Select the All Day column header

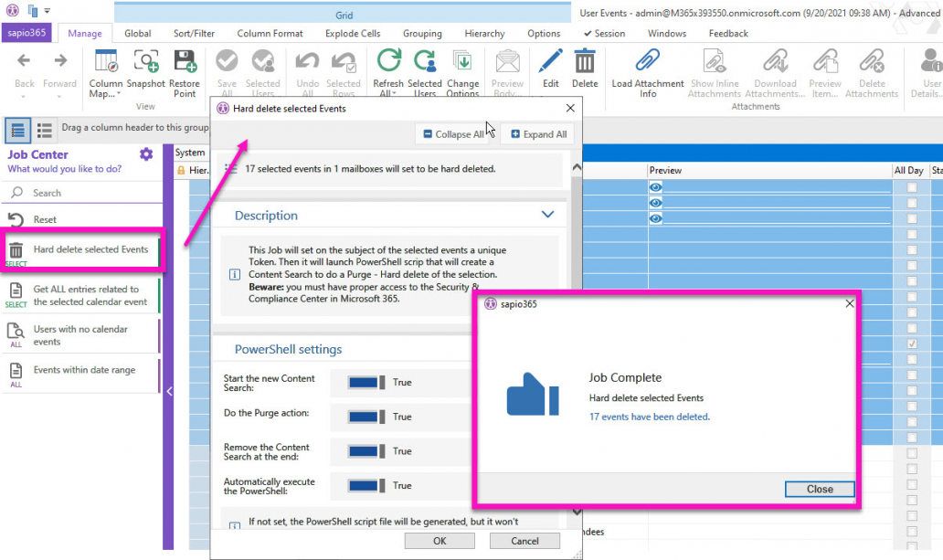pos(908,170)
